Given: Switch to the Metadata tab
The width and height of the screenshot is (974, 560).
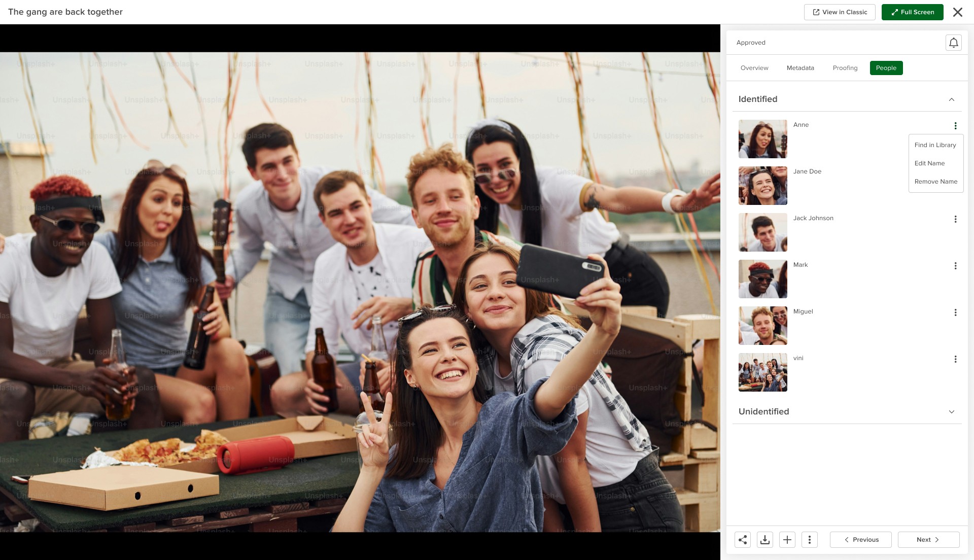Looking at the screenshot, I should (x=800, y=68).
